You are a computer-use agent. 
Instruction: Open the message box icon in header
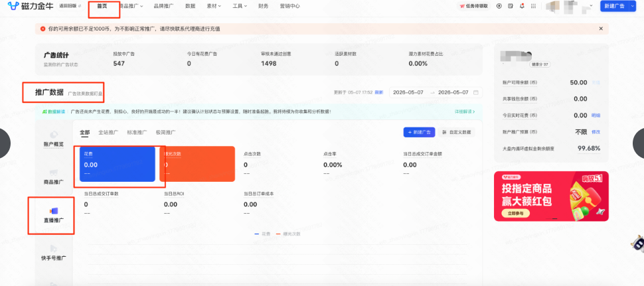(511, 6)
